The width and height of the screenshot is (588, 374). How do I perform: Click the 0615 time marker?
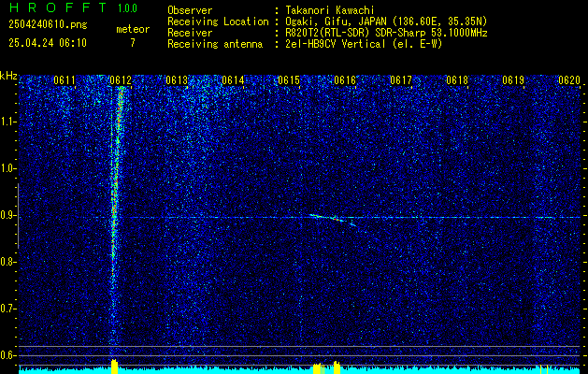[x=289, y=79]
